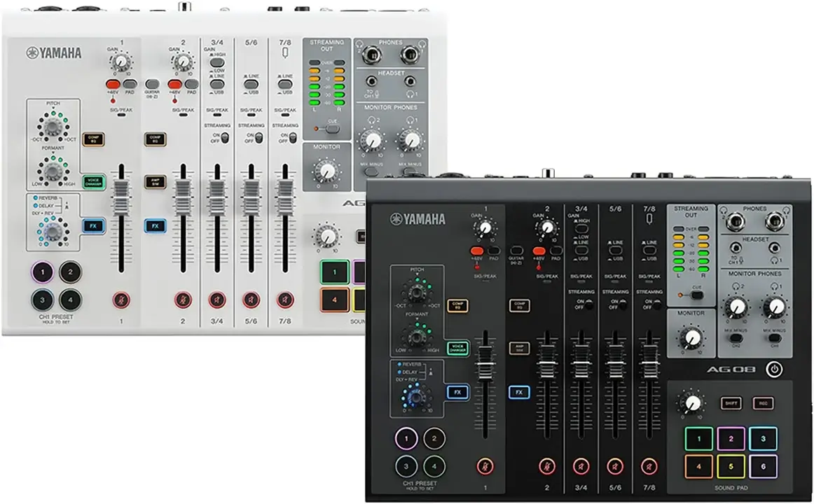
Task: Trigger sound pad 5 on the black mixer
Action: [x=731, y=466]
